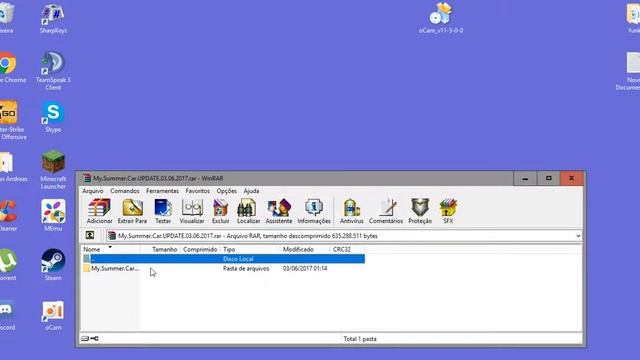
Task: Expand the archive path dropdown arrow
Action: click(578, 236)
